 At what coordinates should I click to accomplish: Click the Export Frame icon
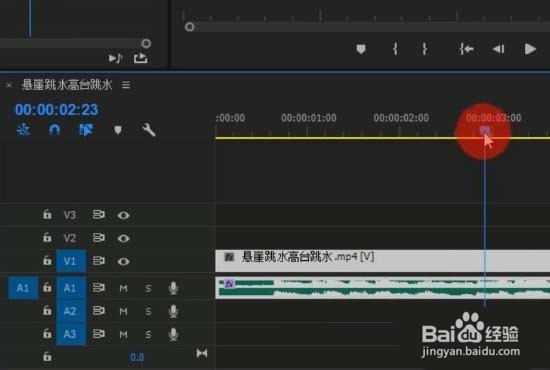140,58
